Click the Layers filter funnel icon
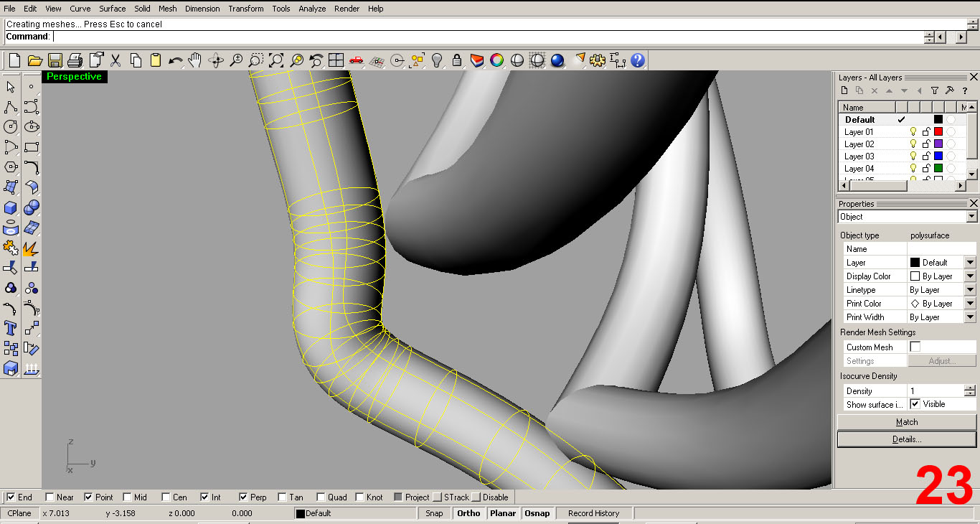This screenshot has width=980, height=524. [x=934, y=91]
